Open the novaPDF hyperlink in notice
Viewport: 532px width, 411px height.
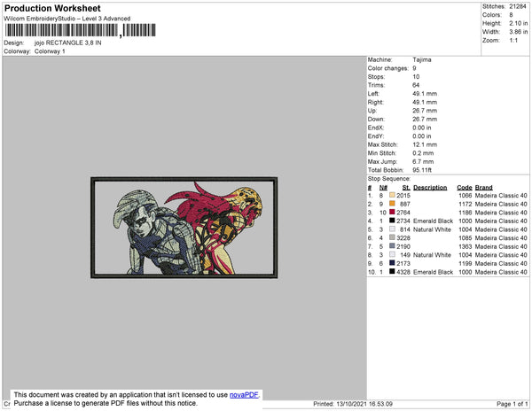[x=244, y=395]
